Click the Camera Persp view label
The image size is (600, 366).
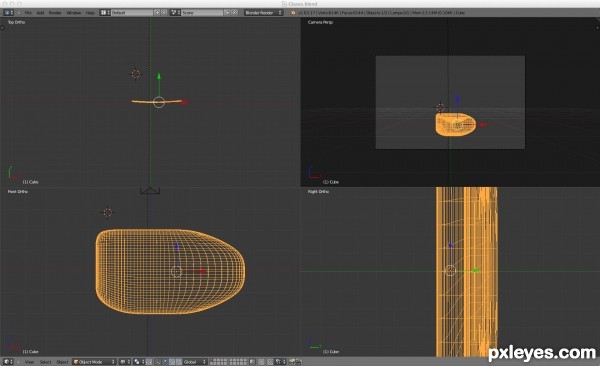pos(320,22)
